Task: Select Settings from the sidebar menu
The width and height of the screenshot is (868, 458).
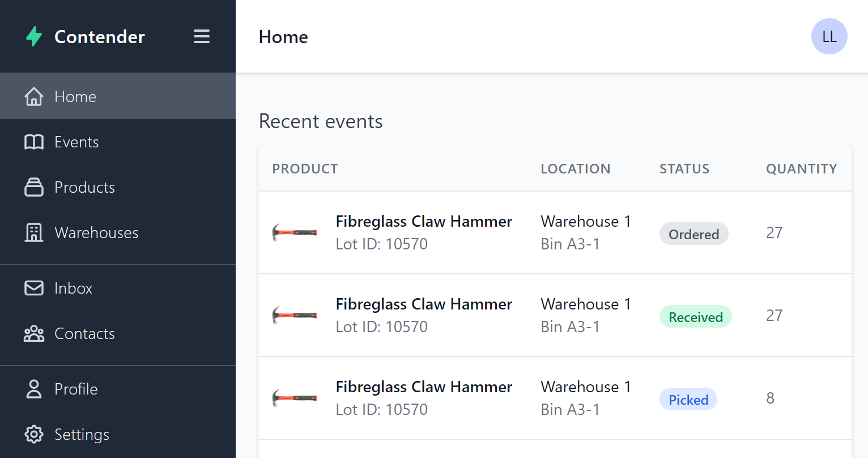Action: pos(82,434)
